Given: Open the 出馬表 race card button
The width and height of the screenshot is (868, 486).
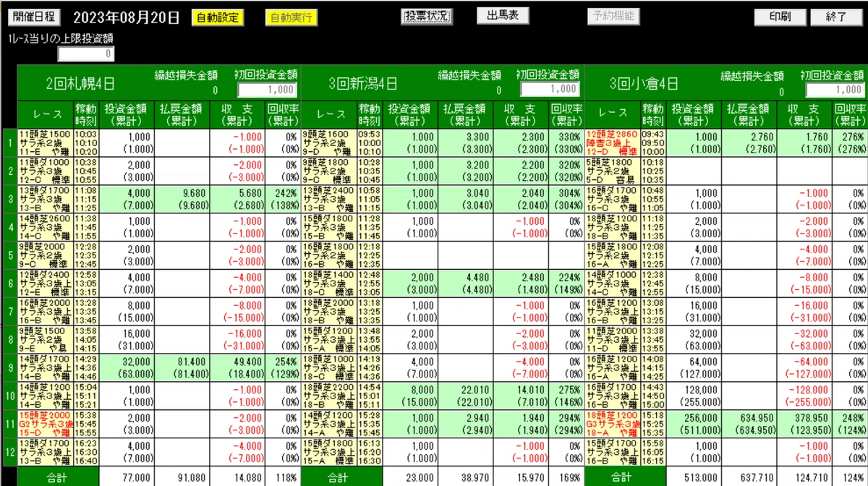Looking at the screenshot, I should coord(503,15).
